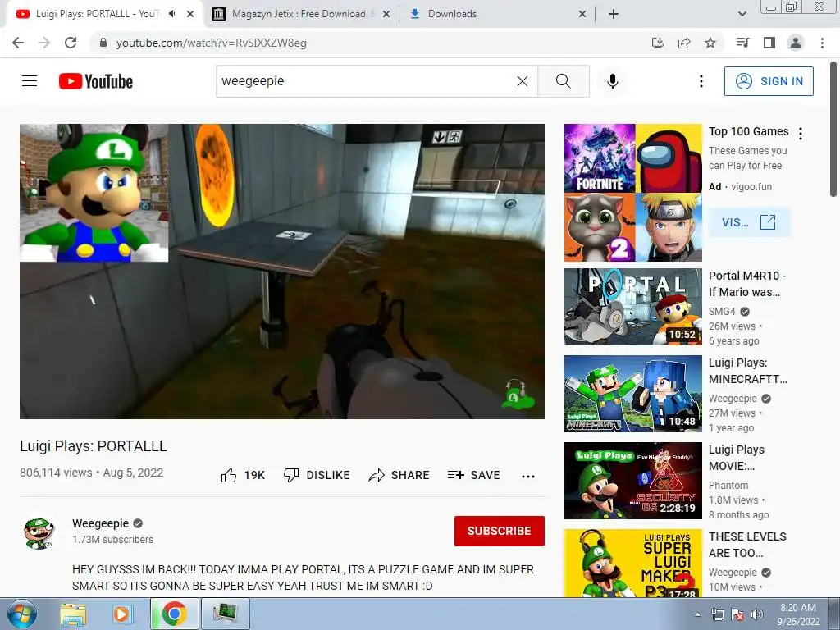Screen dimensions: 840x630
Task: Toggle the Chrome side panel
Action: pyautogui.click(x=769, y=43)
